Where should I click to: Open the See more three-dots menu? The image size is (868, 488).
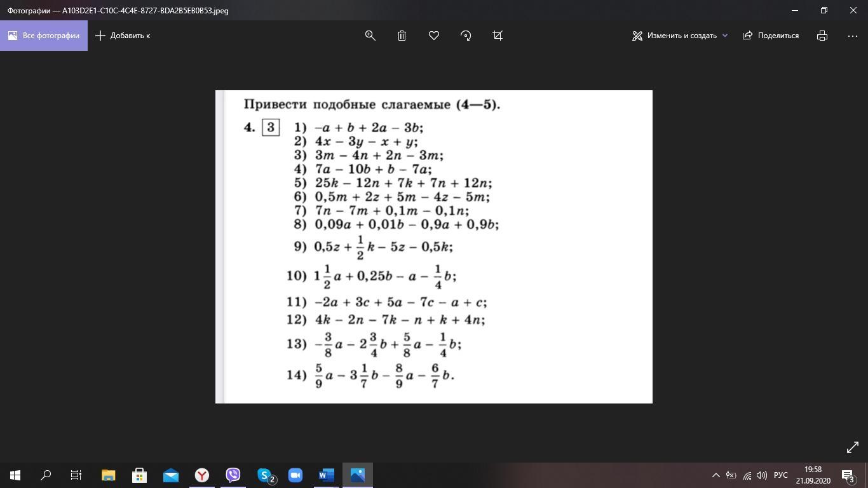coord(853,36)
